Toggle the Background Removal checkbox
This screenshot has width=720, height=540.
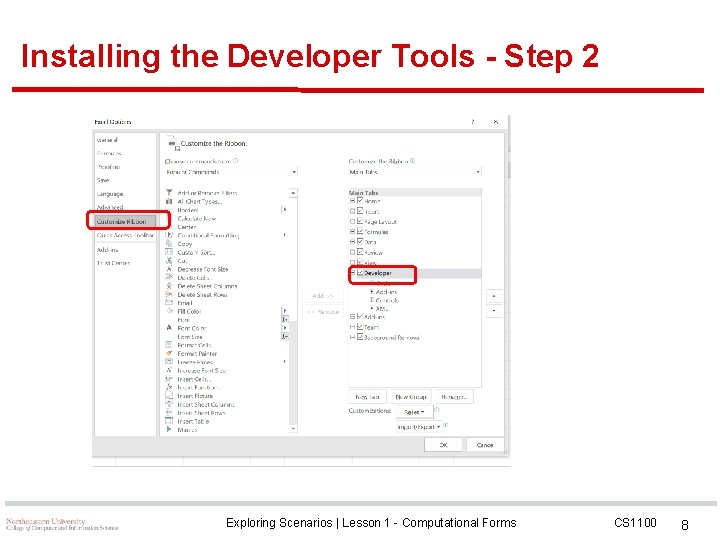tap(360, 337)
